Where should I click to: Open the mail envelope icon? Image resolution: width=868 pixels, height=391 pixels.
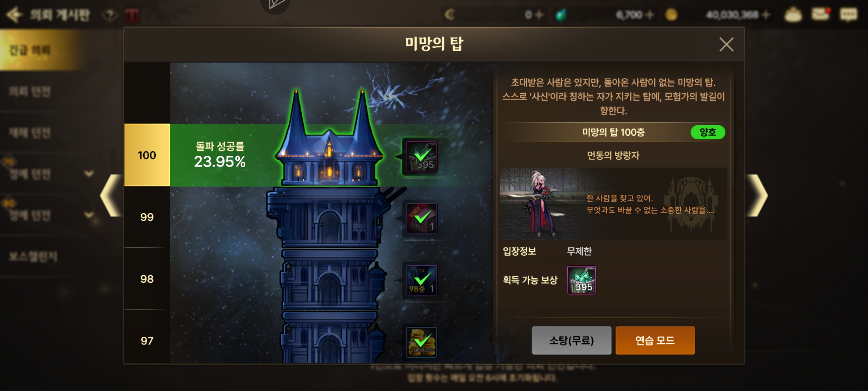pos(821,14)
